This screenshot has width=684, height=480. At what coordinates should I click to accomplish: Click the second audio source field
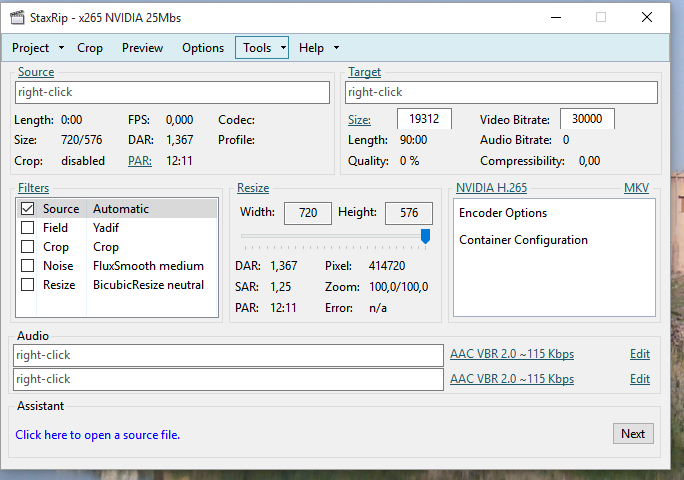coord(229,379)
